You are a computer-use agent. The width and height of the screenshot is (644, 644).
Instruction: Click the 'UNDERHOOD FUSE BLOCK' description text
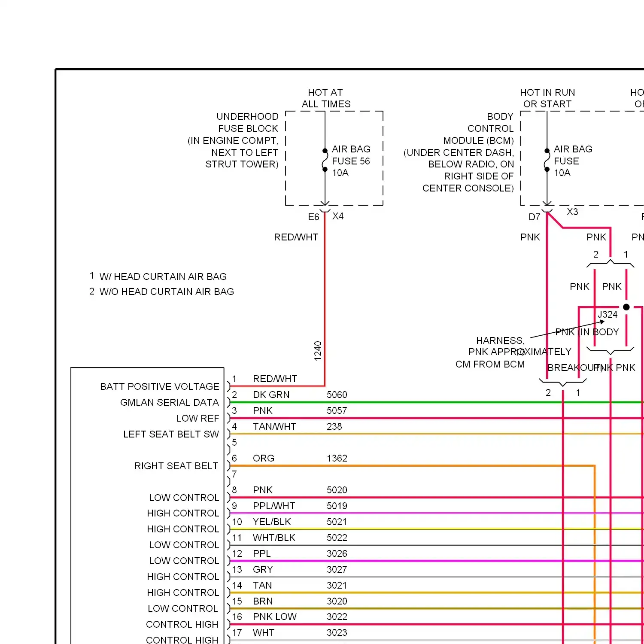(234, 140)
